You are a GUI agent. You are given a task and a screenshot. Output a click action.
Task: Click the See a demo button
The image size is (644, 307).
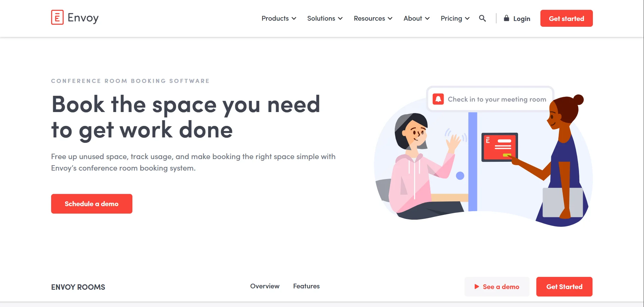click(497, 287)
